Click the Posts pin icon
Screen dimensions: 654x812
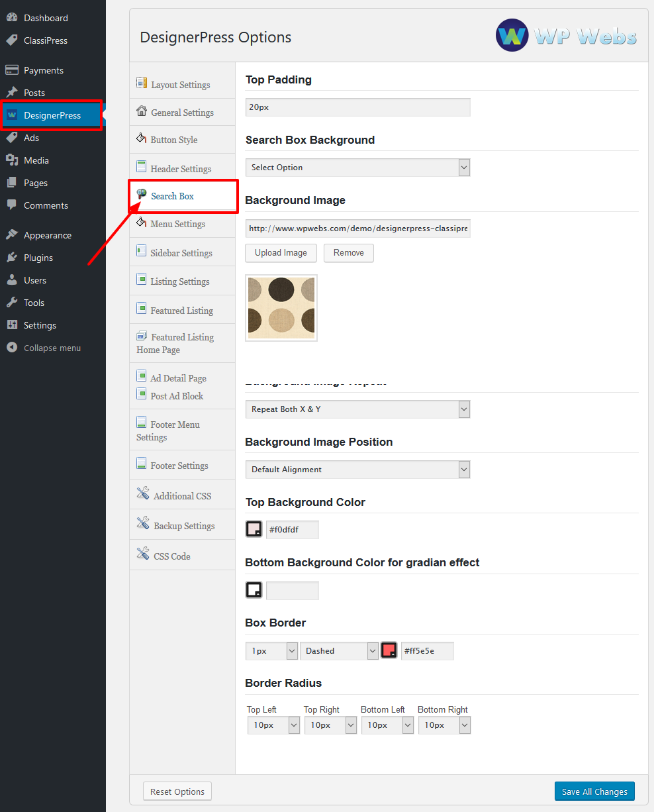point(12,93)
